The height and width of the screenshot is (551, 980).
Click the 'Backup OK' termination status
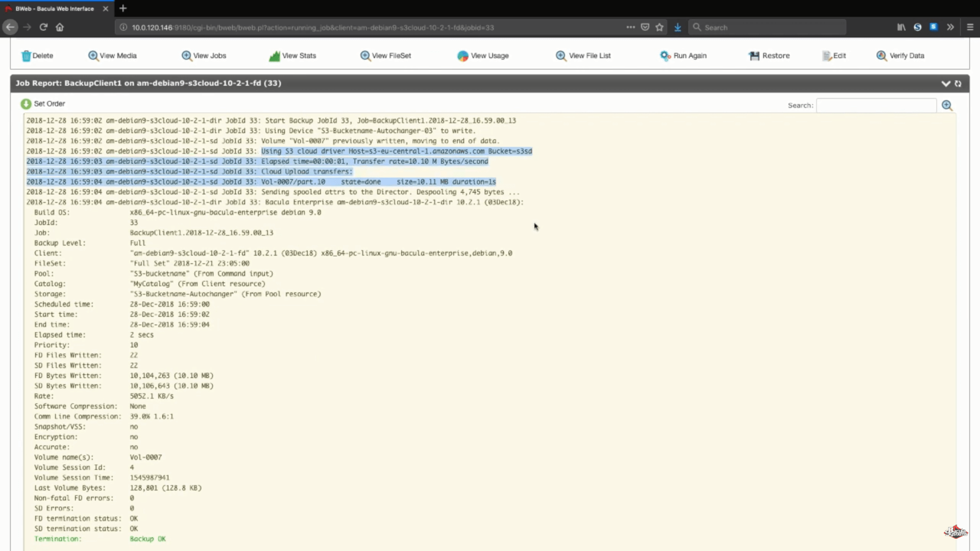[x=148, y=539]
